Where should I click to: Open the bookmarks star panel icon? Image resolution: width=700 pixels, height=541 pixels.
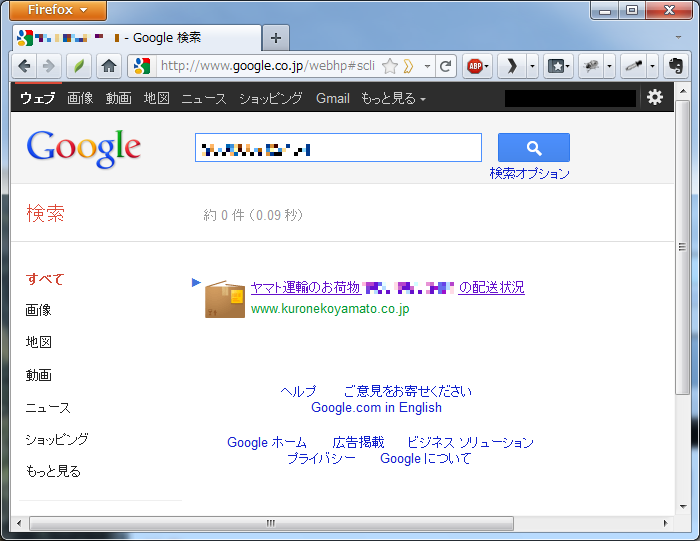pyautogui.click(x=556, y=67)
